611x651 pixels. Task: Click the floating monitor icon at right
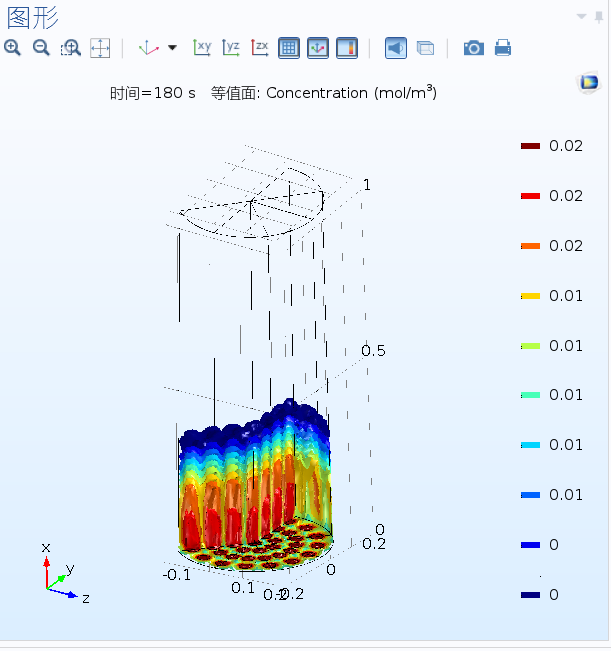tap(589, 82)
